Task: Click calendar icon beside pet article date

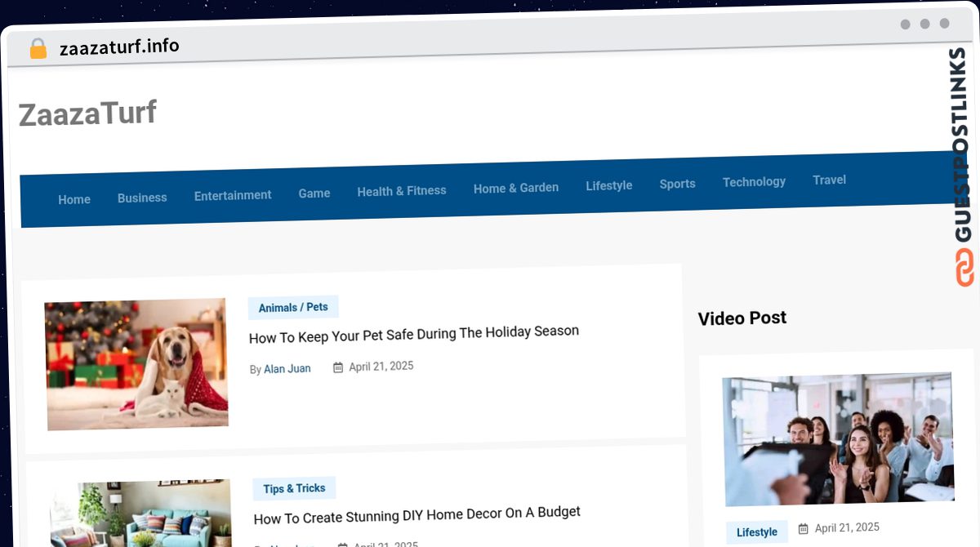Action: [x=338, y=367]
